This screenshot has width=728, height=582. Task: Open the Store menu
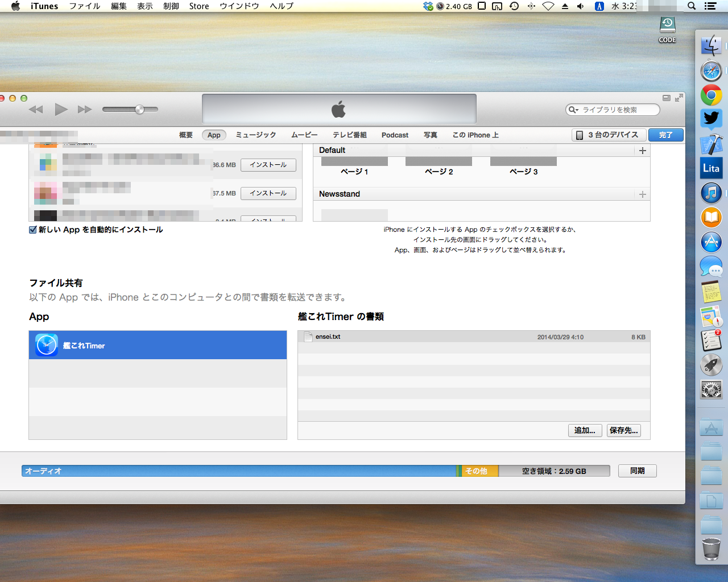[199, 6]
